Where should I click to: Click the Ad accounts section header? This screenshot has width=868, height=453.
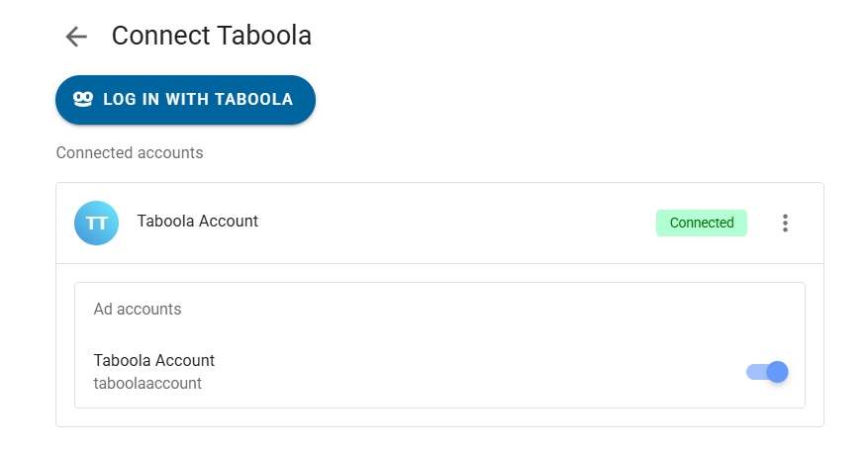138,309
